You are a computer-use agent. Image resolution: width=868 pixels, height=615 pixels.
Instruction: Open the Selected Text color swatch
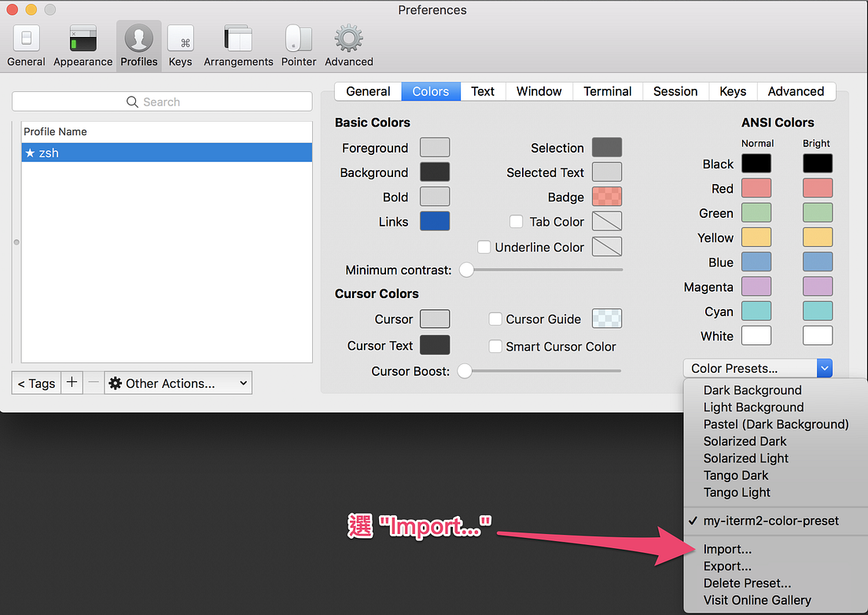tap(607, 172)
